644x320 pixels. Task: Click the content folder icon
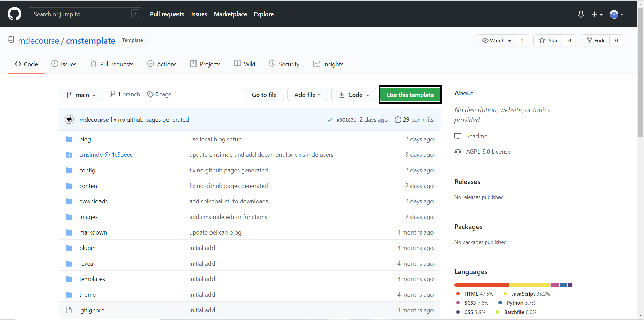tap(69, 186)
